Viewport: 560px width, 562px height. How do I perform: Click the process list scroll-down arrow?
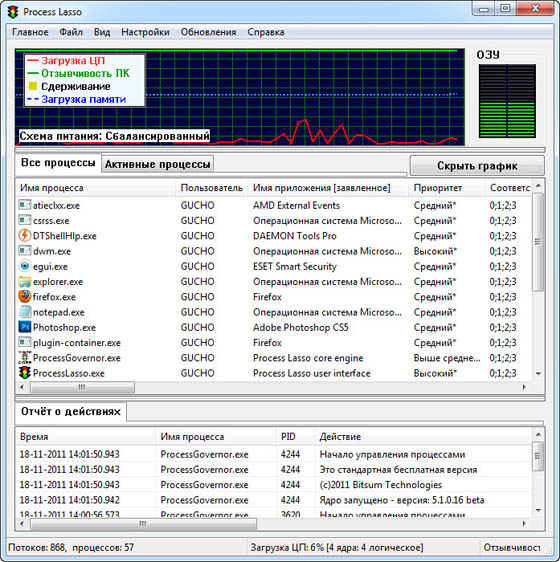538,374
